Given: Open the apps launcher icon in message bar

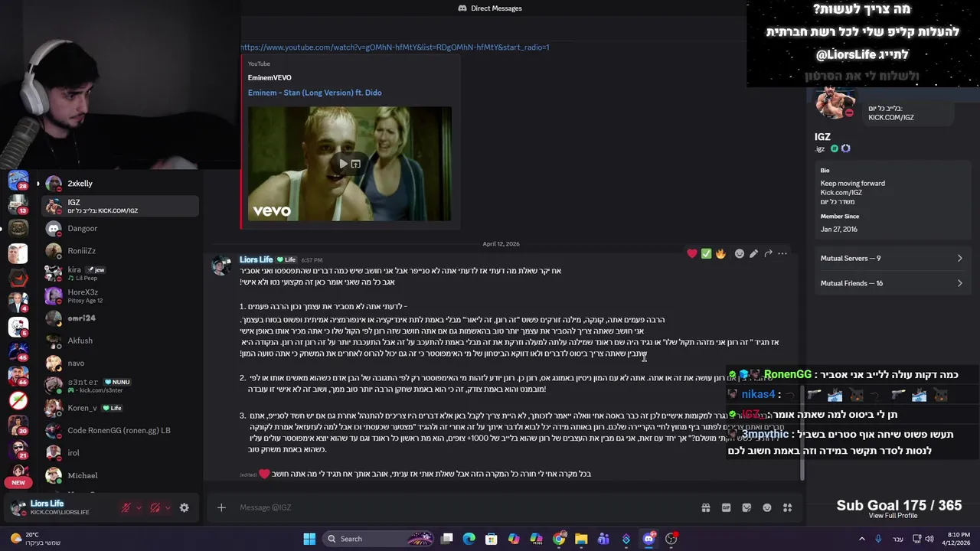Looking at the screenshot, I should pos(787,507).
